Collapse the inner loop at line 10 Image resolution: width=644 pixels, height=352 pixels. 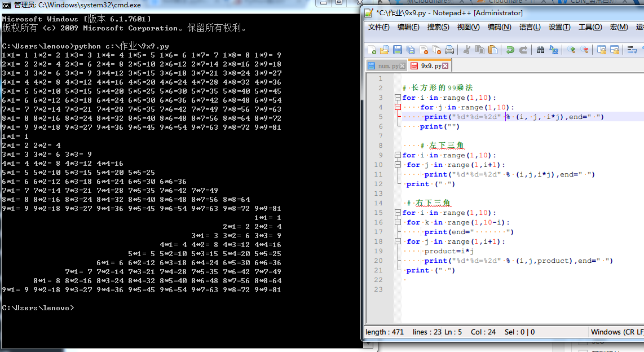click(x=398, y=165)
